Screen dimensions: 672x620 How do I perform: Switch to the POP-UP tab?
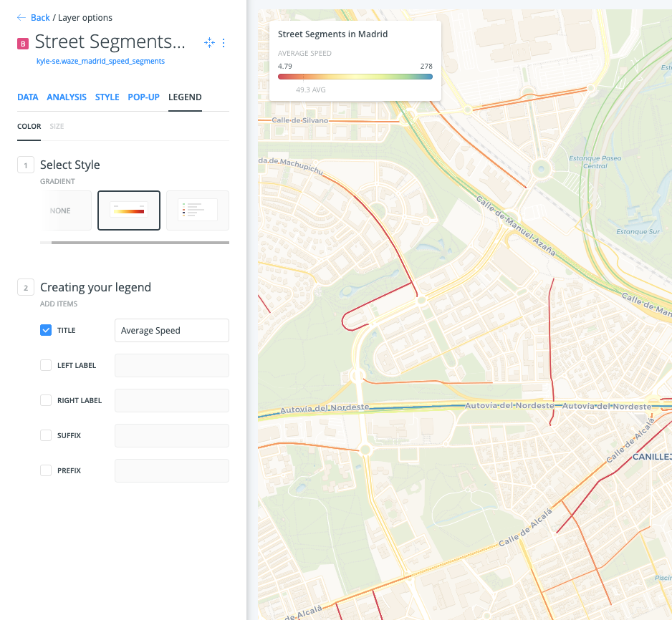click(144, 97)
